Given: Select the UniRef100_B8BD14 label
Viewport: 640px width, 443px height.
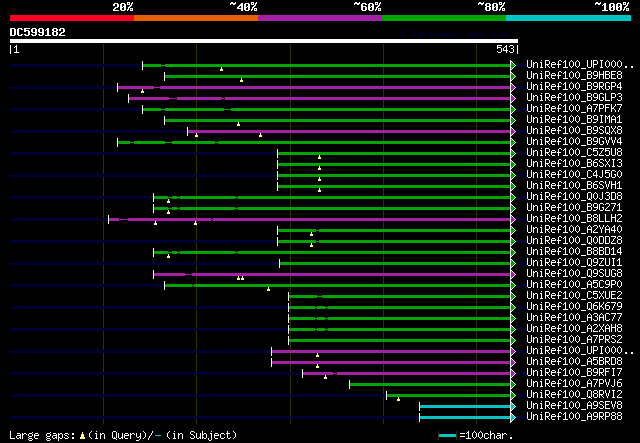Looking at the screenshot, I should tap(574, 252).
